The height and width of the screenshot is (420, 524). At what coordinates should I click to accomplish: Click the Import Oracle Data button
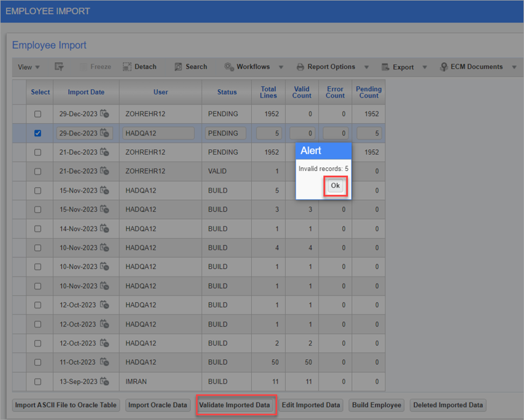158,405
